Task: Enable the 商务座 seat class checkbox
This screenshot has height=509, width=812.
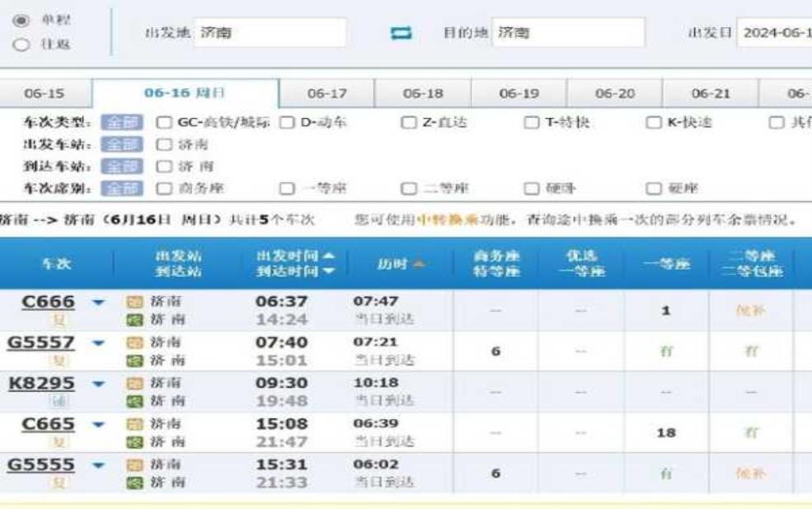Action: 162,188
